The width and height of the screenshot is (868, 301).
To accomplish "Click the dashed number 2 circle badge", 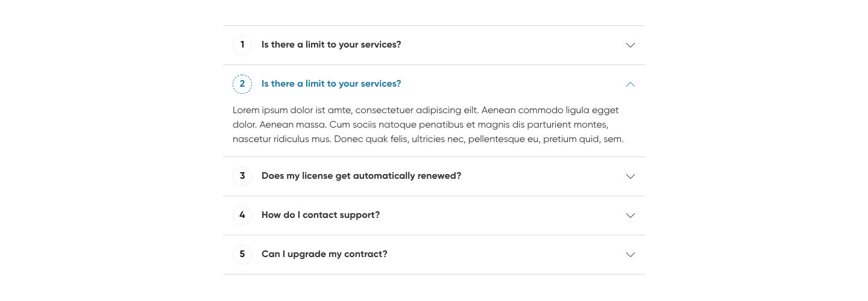I will (x=242, y=84).
